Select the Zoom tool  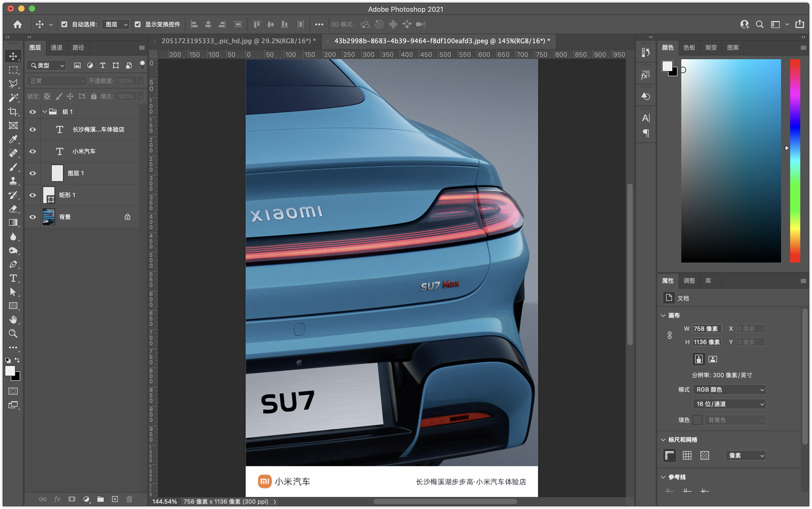[x=13, y=333]
